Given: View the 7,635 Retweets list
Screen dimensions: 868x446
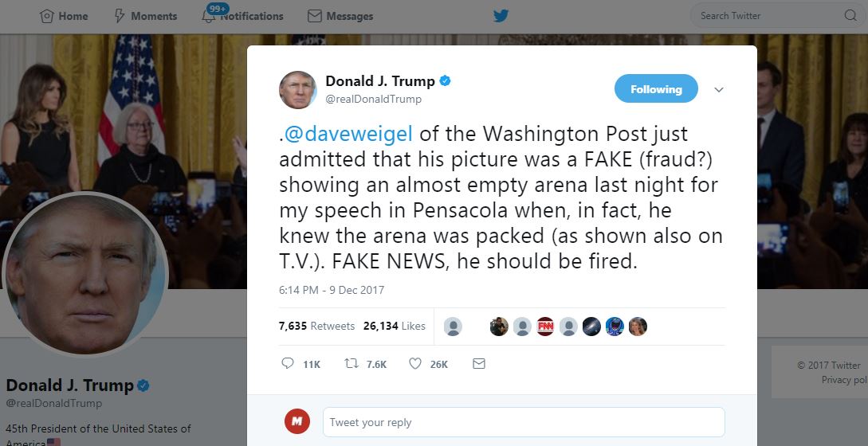Looking at the screenshot, I should tap(316, 326).
